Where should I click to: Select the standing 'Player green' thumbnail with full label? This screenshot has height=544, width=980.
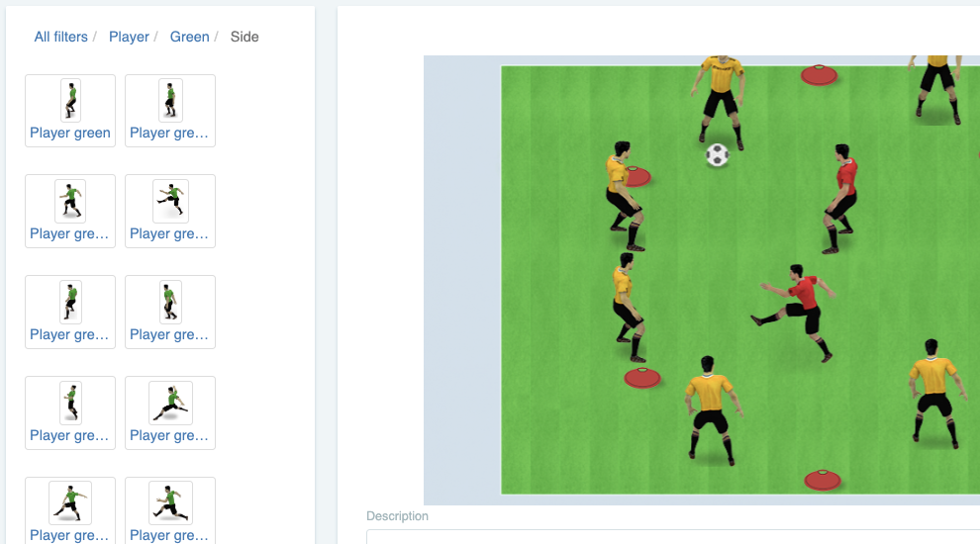[x=70, y=111]
